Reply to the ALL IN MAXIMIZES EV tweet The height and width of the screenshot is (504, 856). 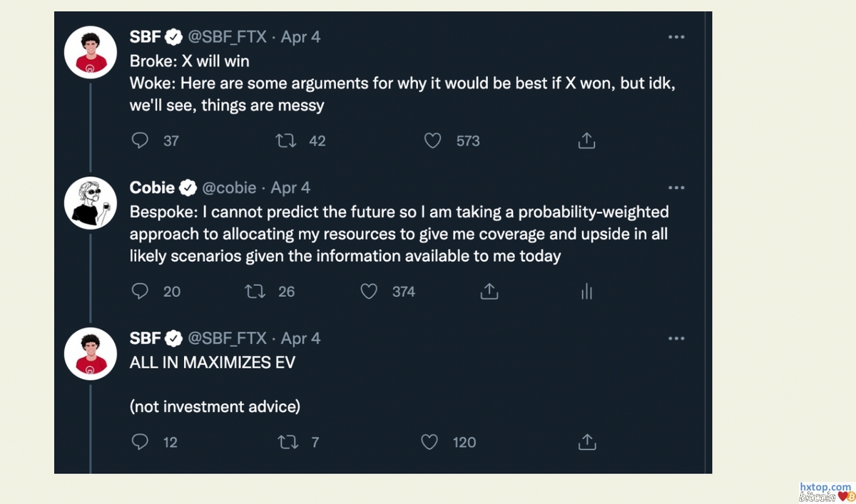141,442
